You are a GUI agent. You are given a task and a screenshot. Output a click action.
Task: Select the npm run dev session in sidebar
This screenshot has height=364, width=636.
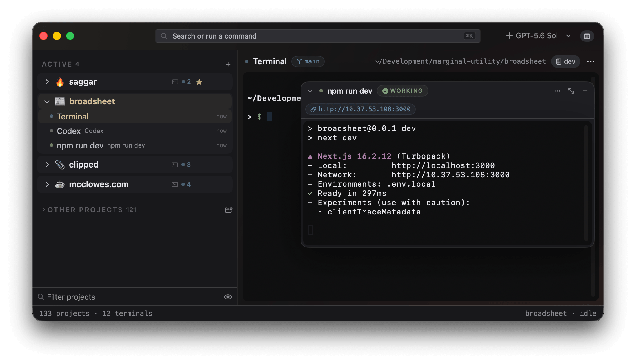[x=135, y=145]
